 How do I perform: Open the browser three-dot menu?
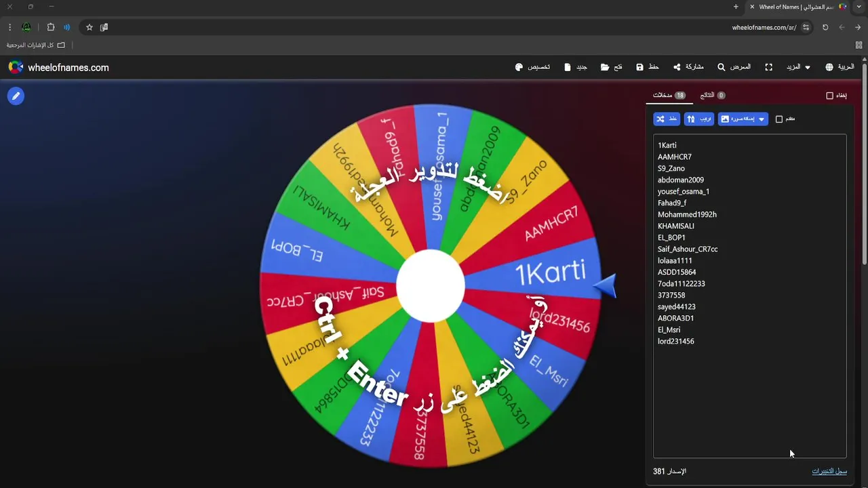coord(9,27)
